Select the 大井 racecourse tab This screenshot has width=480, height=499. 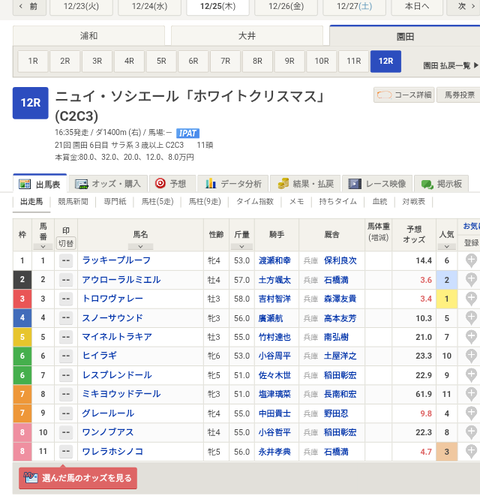point(247,36)
